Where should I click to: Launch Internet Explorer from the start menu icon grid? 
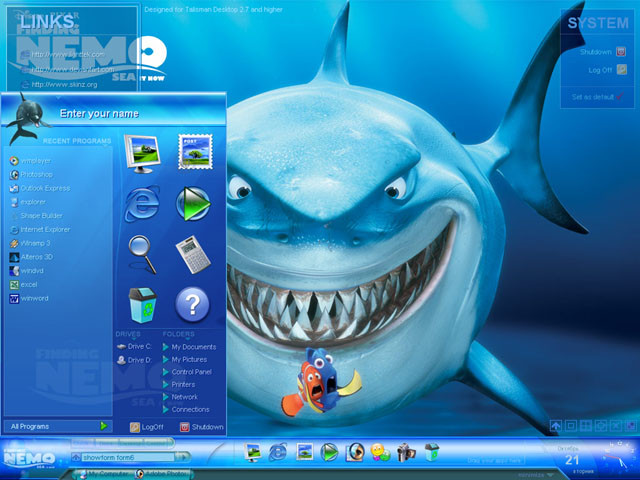(142, 204)
